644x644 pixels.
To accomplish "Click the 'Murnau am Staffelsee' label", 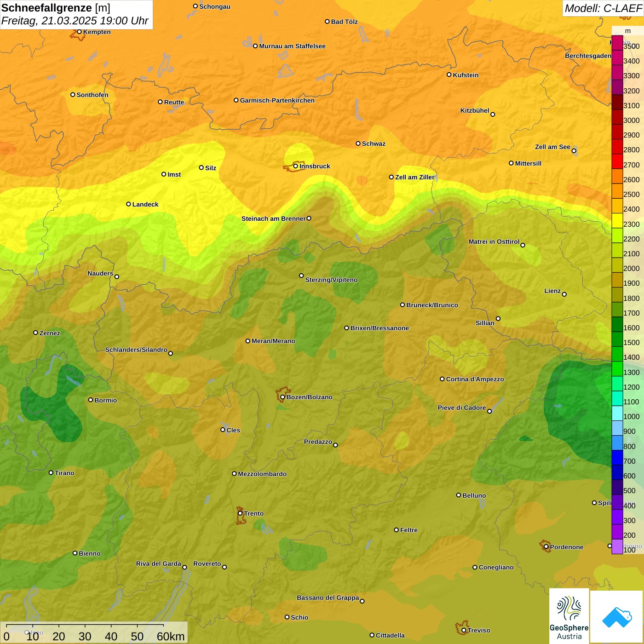I will 292,46.
